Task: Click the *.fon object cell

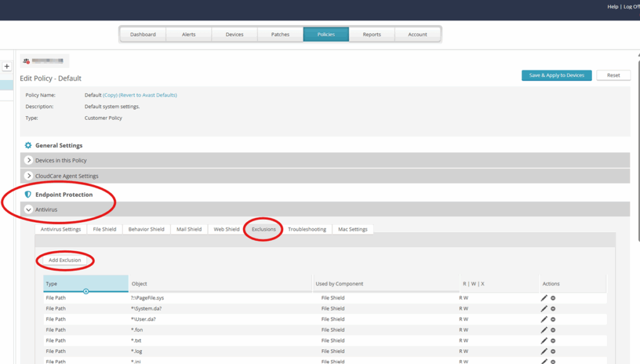Action: [x=137, y=330]
